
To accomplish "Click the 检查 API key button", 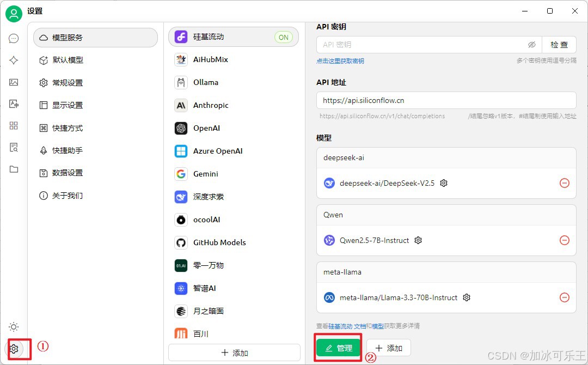I will (x=559, y=45).
